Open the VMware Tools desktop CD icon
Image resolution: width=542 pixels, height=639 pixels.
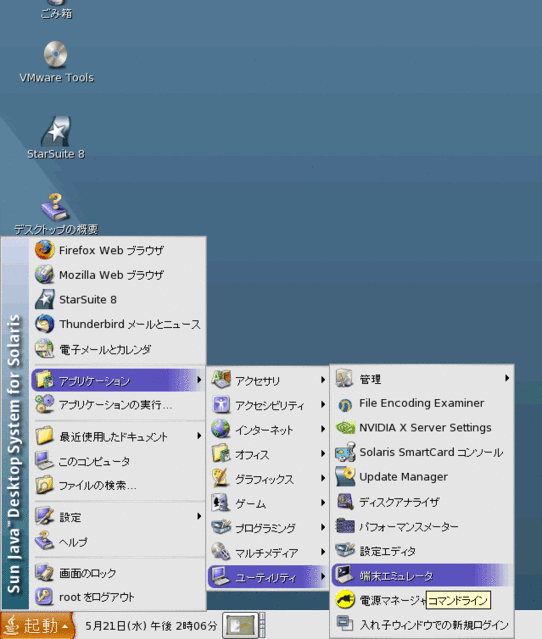coord(55,54)
